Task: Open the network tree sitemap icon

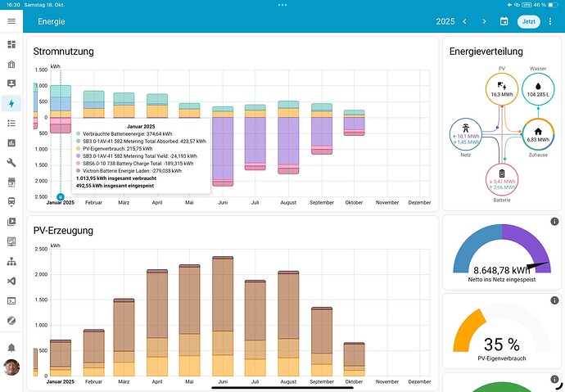Action: [x=11, y=261]
